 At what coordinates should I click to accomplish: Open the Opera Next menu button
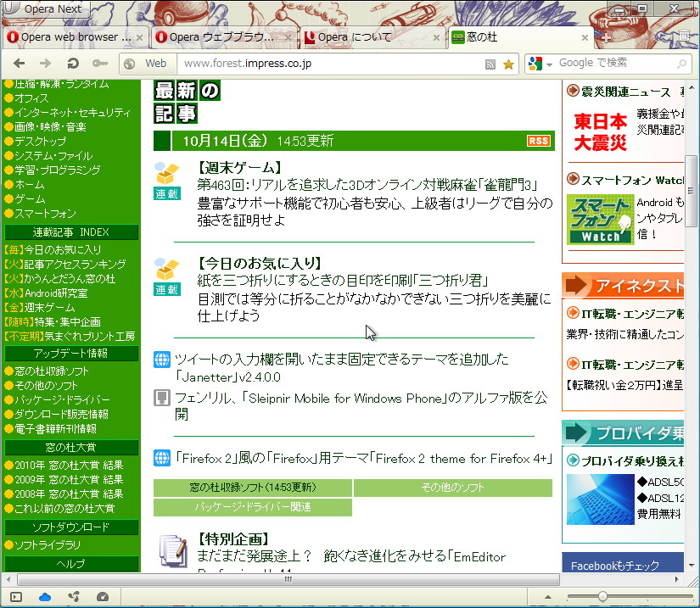click(x=44, y=9)
